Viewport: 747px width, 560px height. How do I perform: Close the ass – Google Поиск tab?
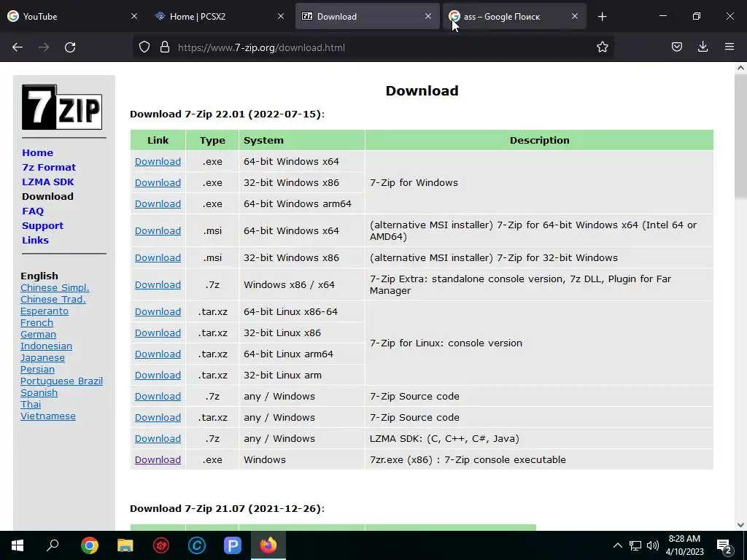click(x=575, y=16)
